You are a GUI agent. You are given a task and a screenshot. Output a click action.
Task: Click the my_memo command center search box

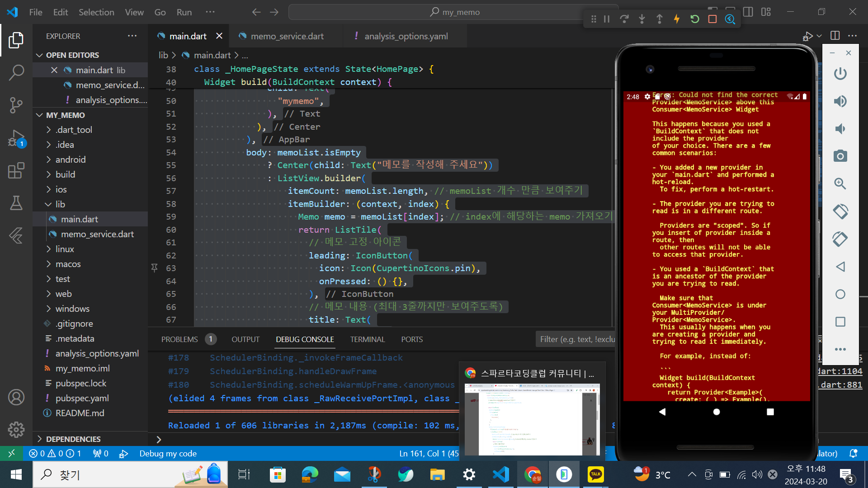[x=453, y=12]
